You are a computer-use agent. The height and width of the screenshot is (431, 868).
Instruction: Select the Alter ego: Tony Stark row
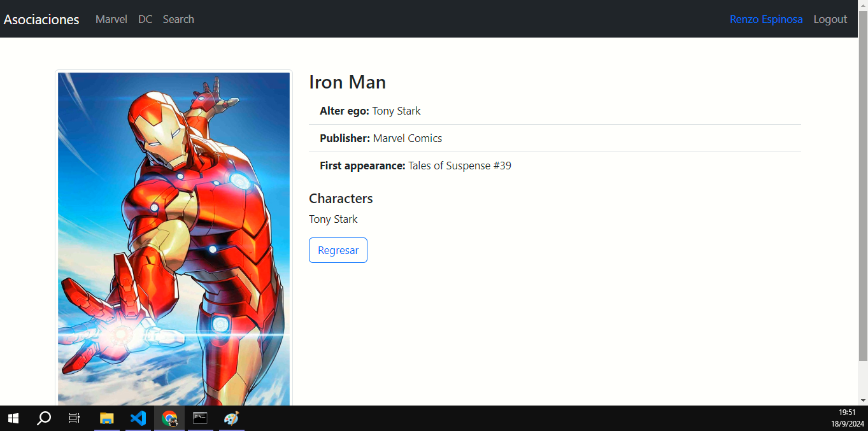pos(555,111)
